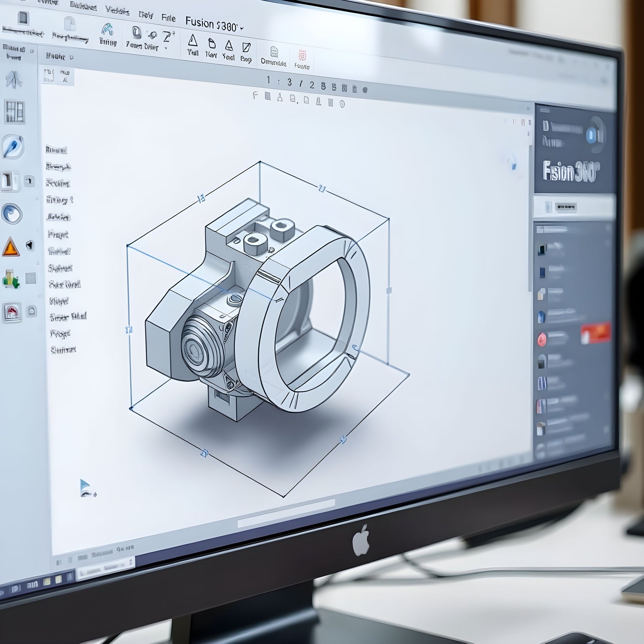Viewport: 644px width, 644px height.
Task: Select the ring-shaped torus tool icon
Action: [137, 33]
